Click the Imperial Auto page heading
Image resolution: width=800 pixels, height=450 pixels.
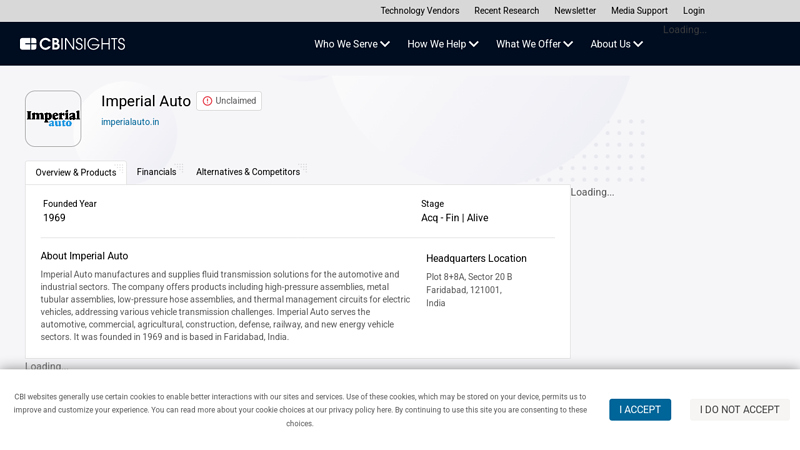[146, 101]
